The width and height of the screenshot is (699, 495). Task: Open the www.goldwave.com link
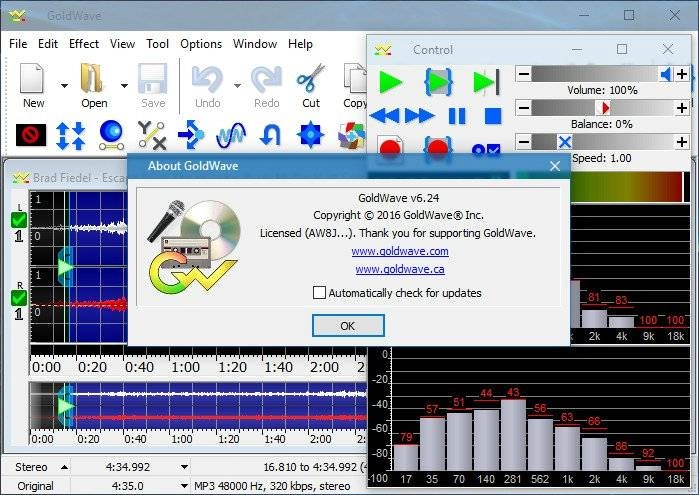400,251
